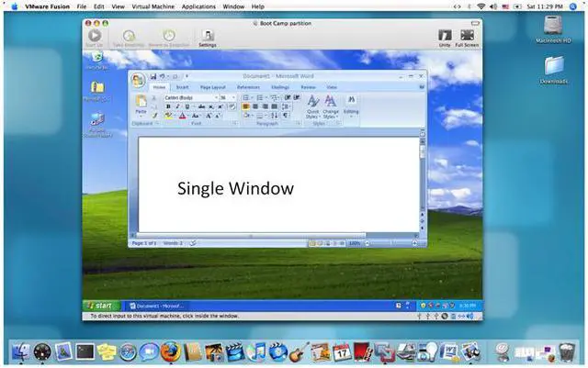Viewport: 588px width, 368px height.
Task: Open the Downloads folder on Mac desktop
Action: pyautogui.click(x=554, y=70)
